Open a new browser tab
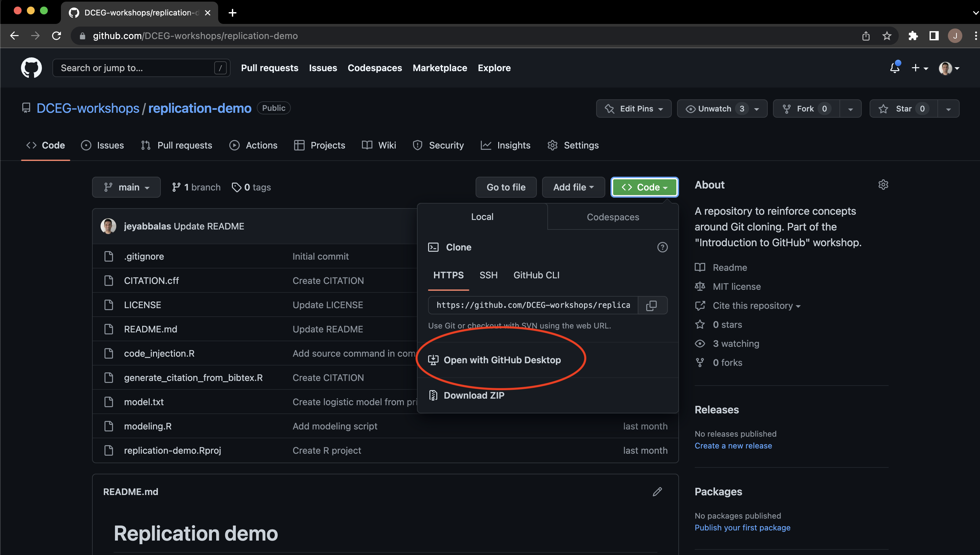Viewport: 980px width, 555px height. point(232,12)
